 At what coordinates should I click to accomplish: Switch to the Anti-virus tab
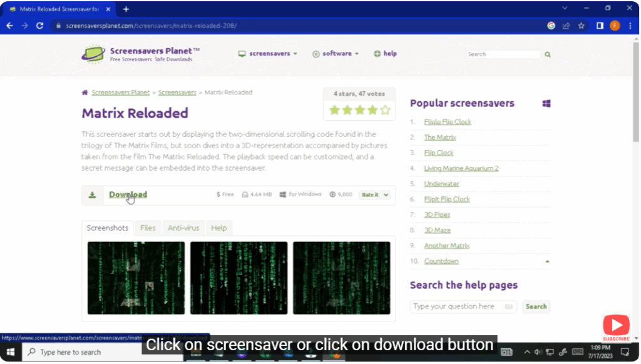pyautogui.click(x=184, y=228)
